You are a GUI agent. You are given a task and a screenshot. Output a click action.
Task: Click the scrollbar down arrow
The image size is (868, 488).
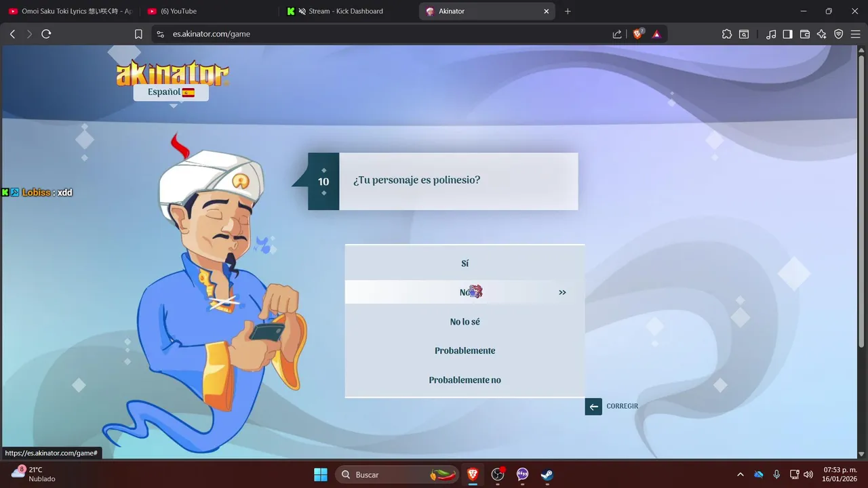click(862, 453)
